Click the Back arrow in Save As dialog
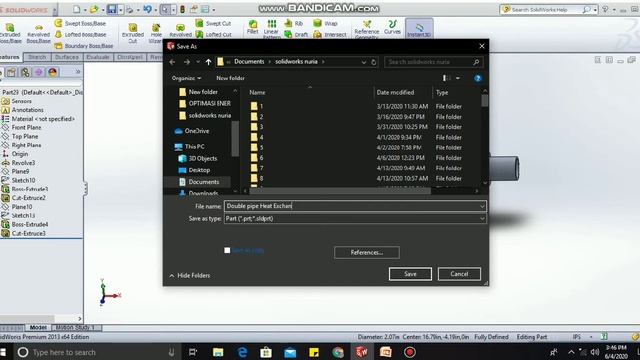The height and width of the screenshot is (360, 640). tap(172, 62)
